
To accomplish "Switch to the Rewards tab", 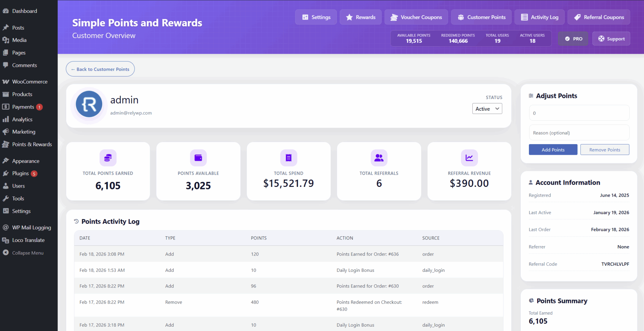I will [x=360, y=17].
